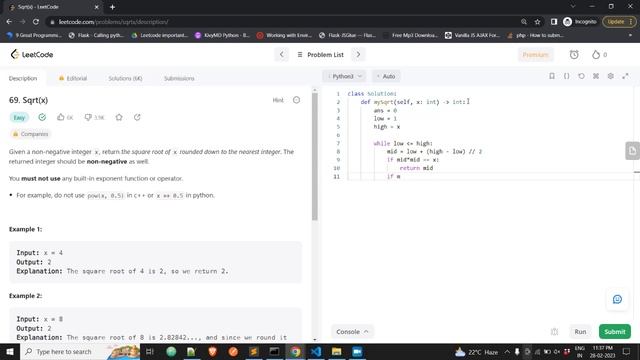
Task: Click the Easy difficulty badge
Action: click(19, 118)
